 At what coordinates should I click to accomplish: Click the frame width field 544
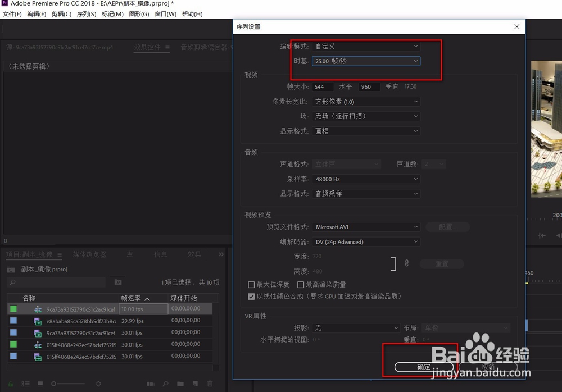[x=323, y=86]
